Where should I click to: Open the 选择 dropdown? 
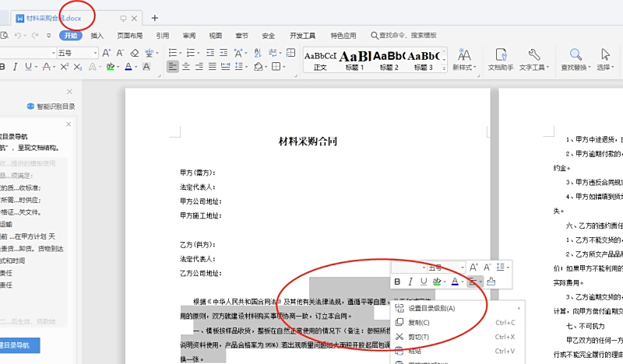point(605,60)
